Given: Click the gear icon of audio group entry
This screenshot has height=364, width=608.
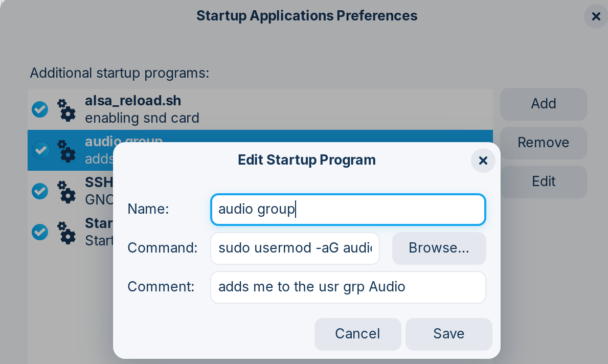Looking at the screenshot, I should pos(66,151).
